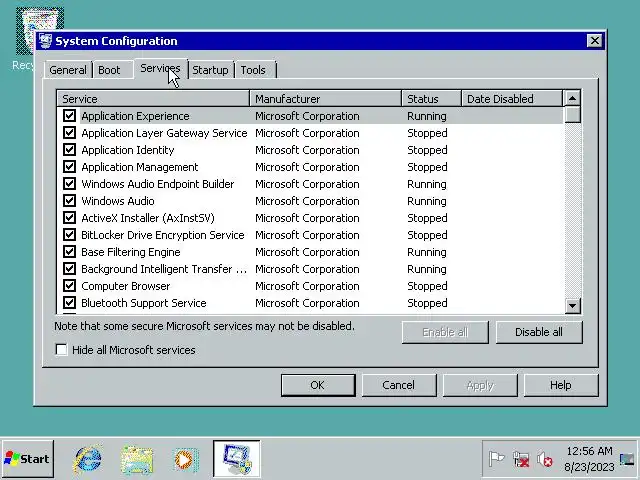640x480 pixels.
Task: Click 'Running' status of Base Filtering Engine
Action: (427, 252)
